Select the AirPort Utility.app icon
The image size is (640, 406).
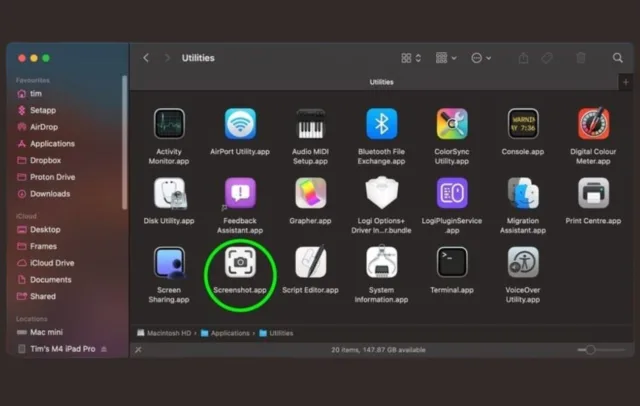(x=240, y=124)
